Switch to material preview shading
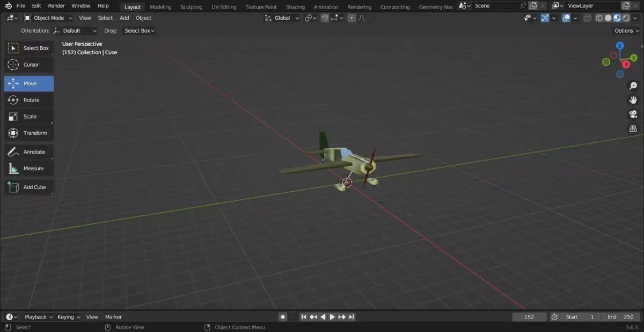The height and width of the screenshot is (332, 644). tap(617, 18)
